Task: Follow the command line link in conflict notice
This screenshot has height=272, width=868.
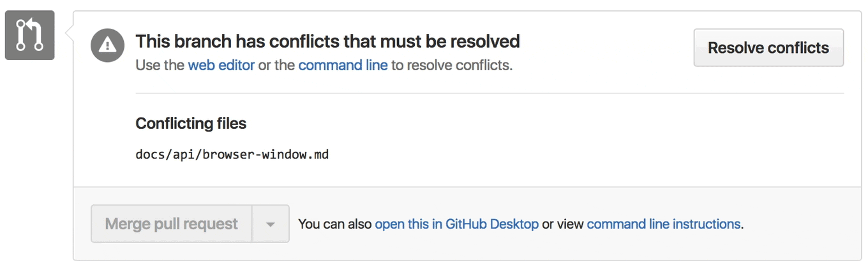Action: [343, 65]
